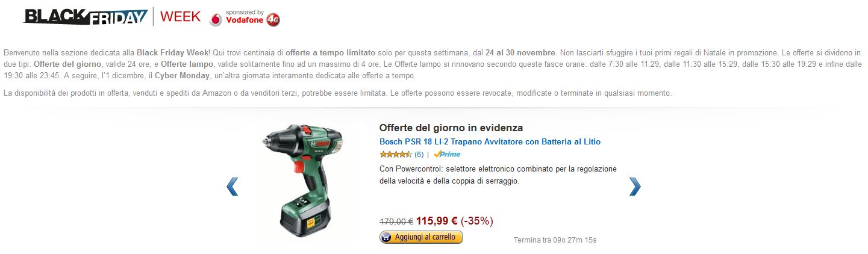Image resolution: width=868 pixels, height=254 pixels.
Task: Click the red WEEK heading text
Action: click(180, 17)
